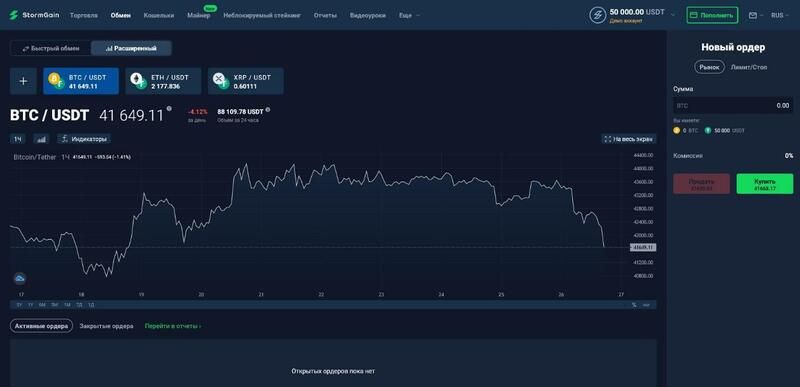This screenshot has width=800, height=387.
Task: Select the 1M chart range
Action: click(67, 305)
